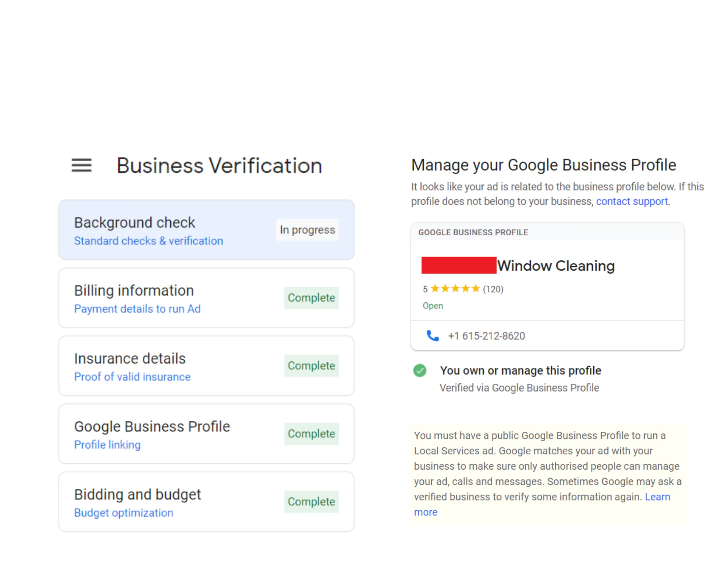Click 'Standard checks & verification' subtitle
Viewport: 728px width, 582px height.
149,241
